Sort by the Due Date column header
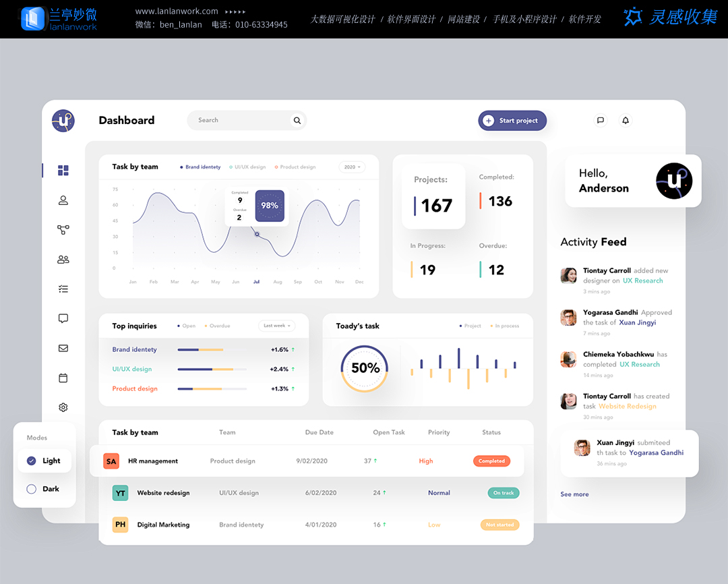728x584 pixels. [319, 432]
